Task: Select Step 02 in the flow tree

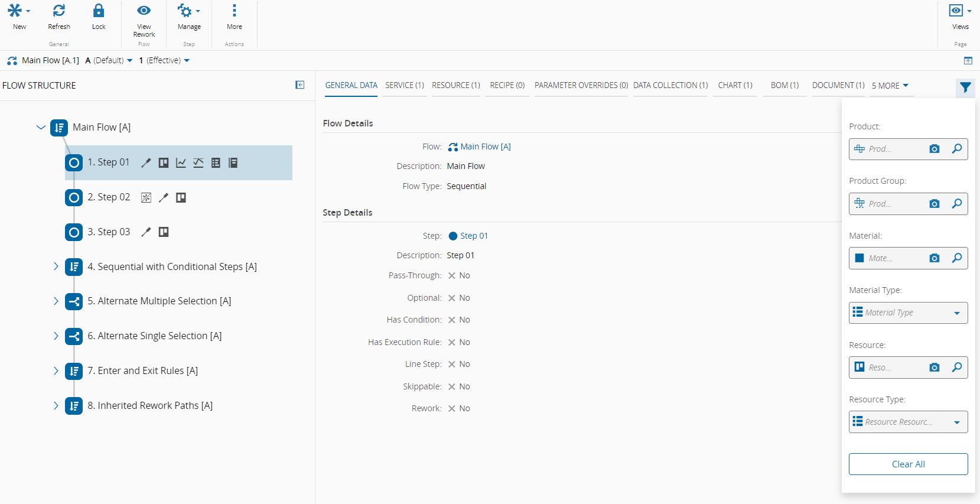Action: pyautogui.click(x=109, y=197)
